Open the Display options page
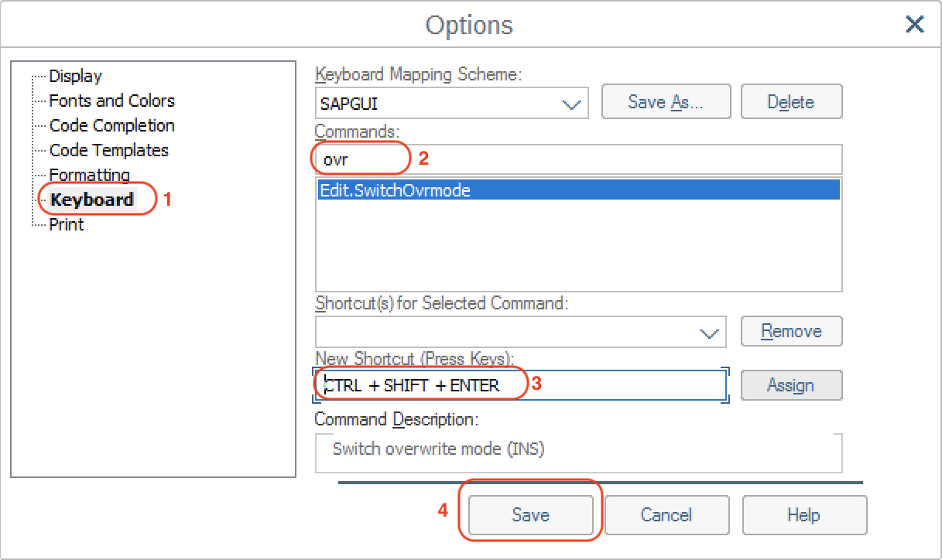Image resolution: width=942 pixels, height=560 pixels. click(x=75, y=76)
